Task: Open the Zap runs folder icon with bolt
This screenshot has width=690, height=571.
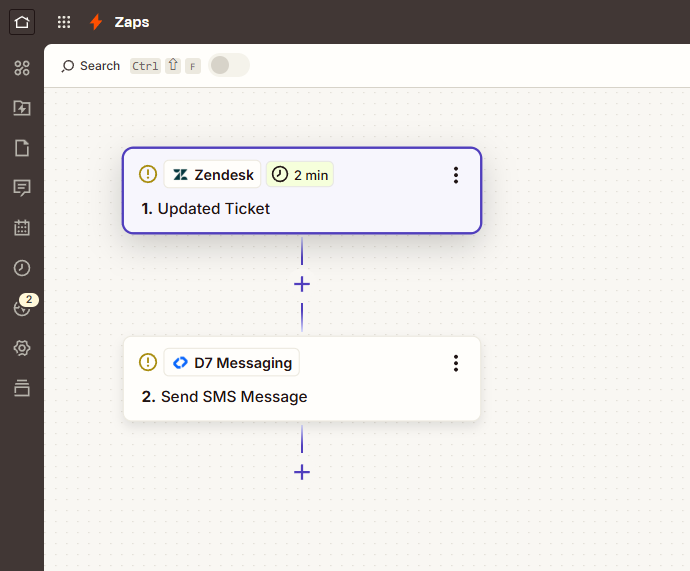Action: pyautogui.click(x=22, y=108)
